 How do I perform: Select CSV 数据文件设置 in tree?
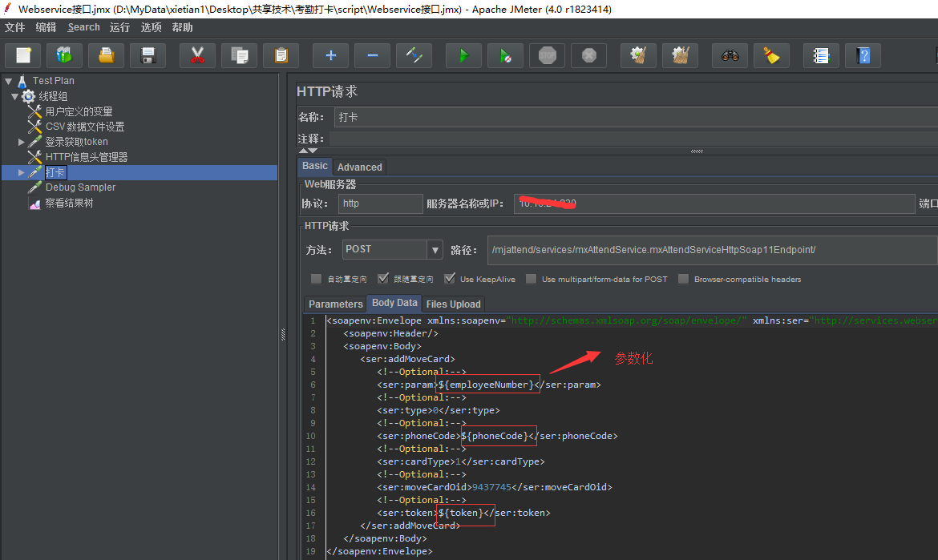tap(85, 127)
